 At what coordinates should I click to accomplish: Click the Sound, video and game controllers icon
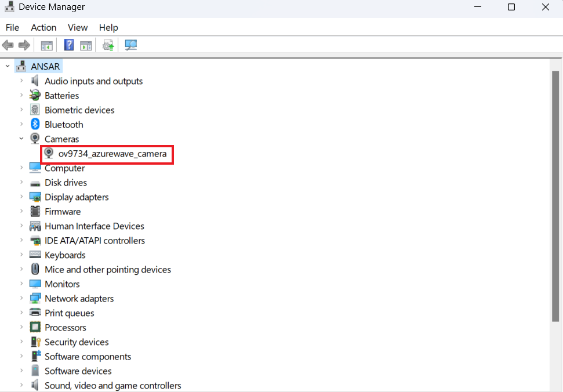click(35, 385)
